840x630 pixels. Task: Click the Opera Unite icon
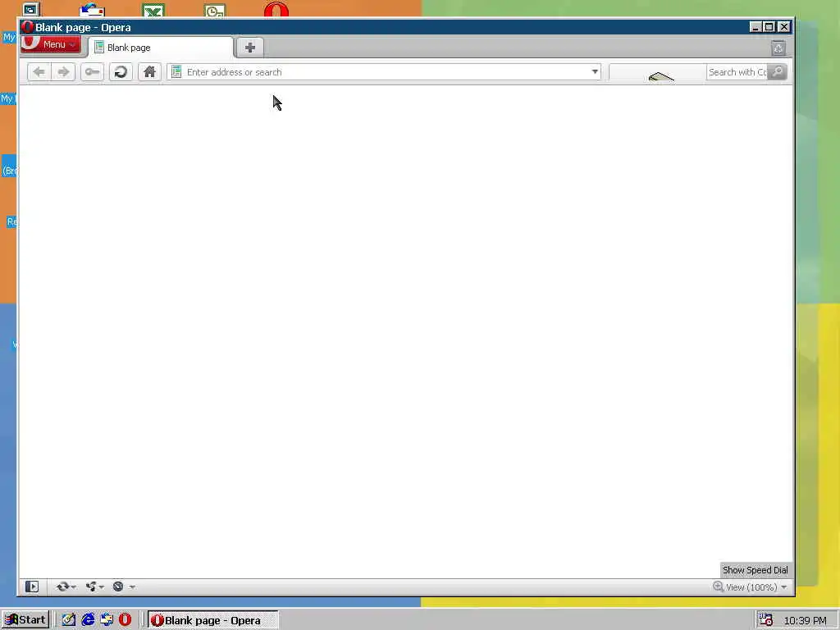(x=90, y=587)
